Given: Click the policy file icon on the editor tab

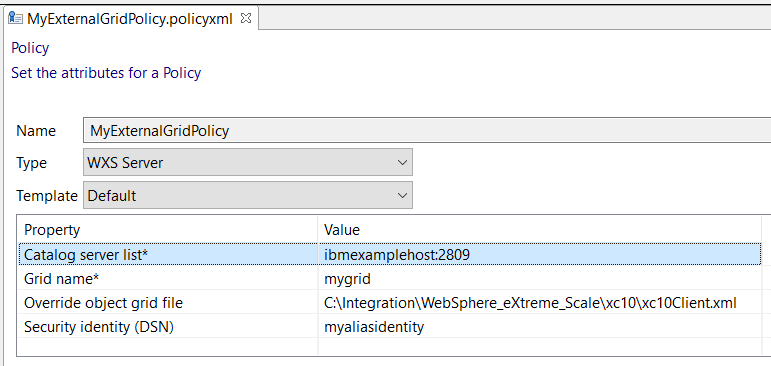Looking at the screenshot, I should point(16,19).
